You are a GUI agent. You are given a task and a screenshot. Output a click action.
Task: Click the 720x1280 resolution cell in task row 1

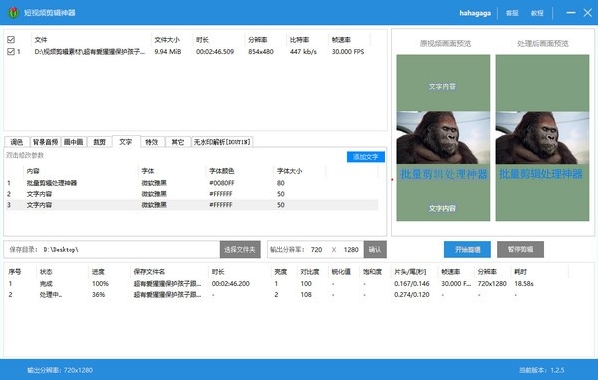click(492, 283)
